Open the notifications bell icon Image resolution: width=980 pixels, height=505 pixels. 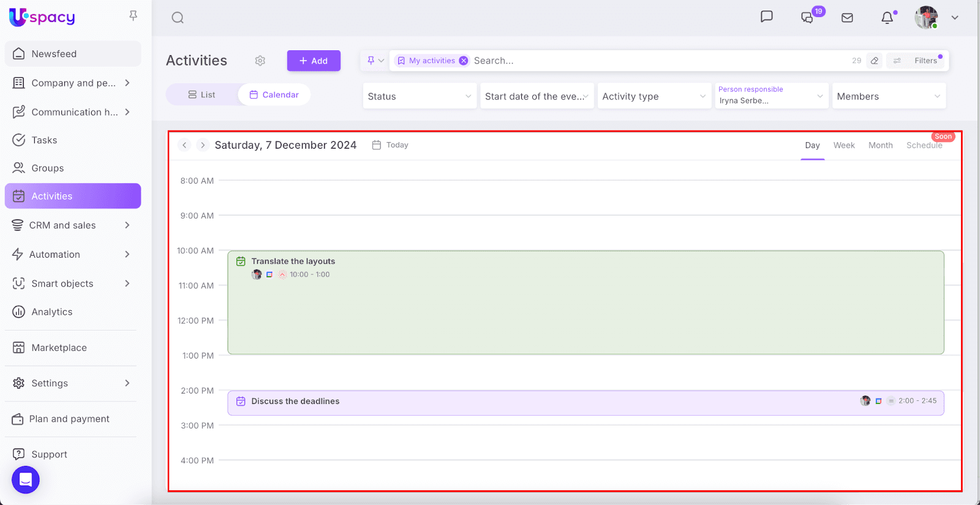click(887, 18)
